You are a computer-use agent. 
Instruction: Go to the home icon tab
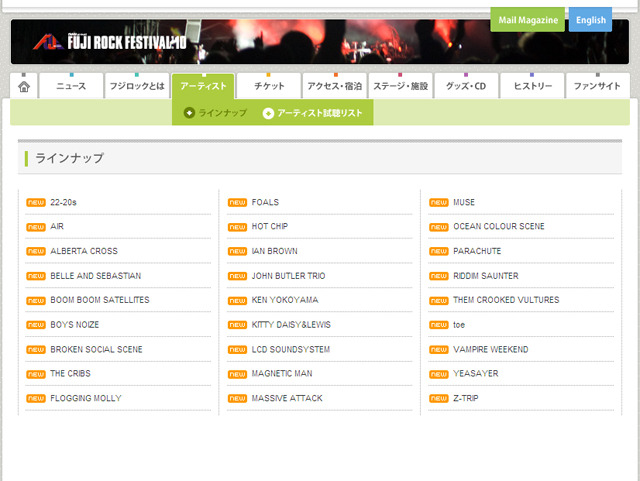point(24,86)
